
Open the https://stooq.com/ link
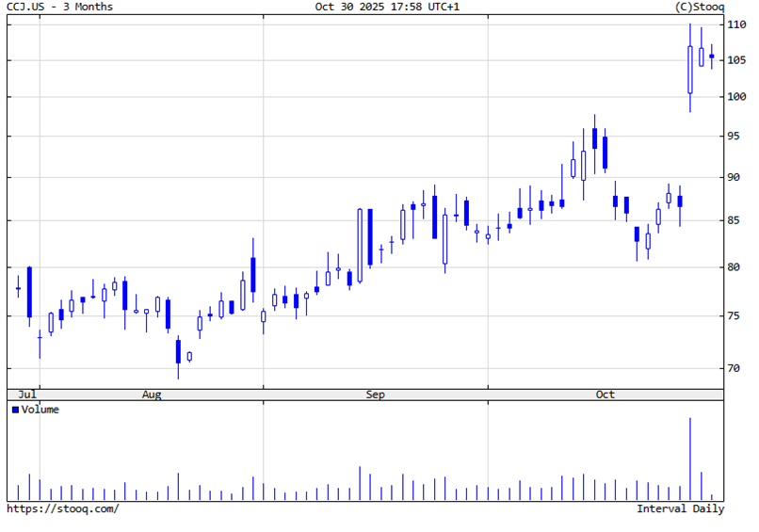63,509
